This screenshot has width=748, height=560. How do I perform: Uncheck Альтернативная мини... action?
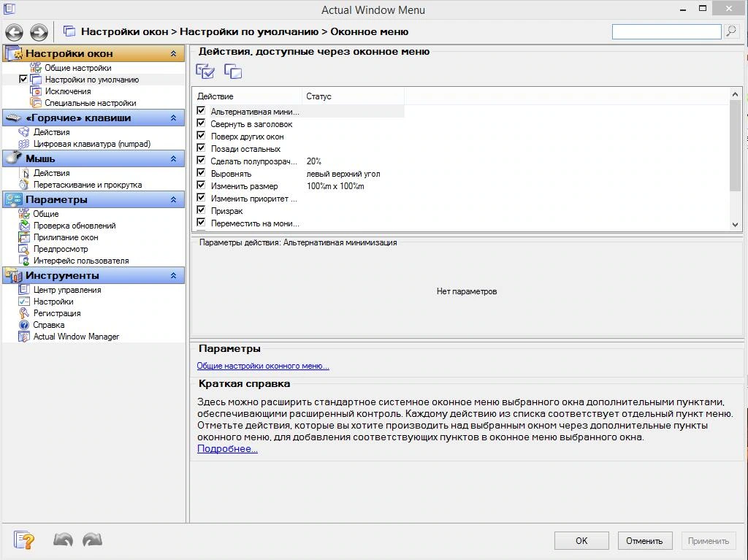click(x=201, y=111)
